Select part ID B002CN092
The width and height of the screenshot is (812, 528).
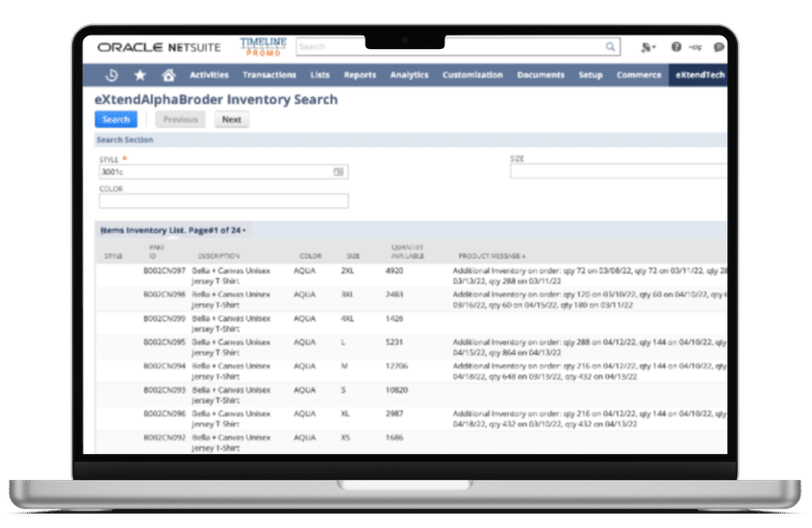click(x=165, y=438)
